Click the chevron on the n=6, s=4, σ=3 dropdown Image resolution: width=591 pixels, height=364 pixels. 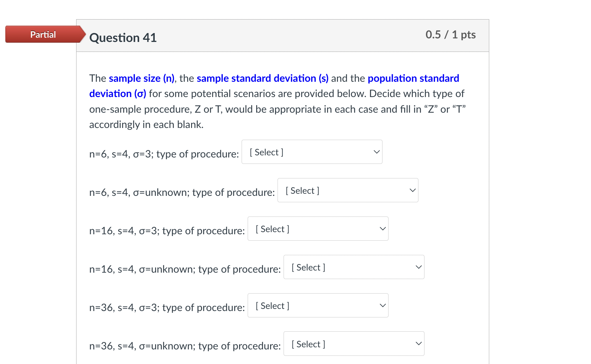point(376,152)
